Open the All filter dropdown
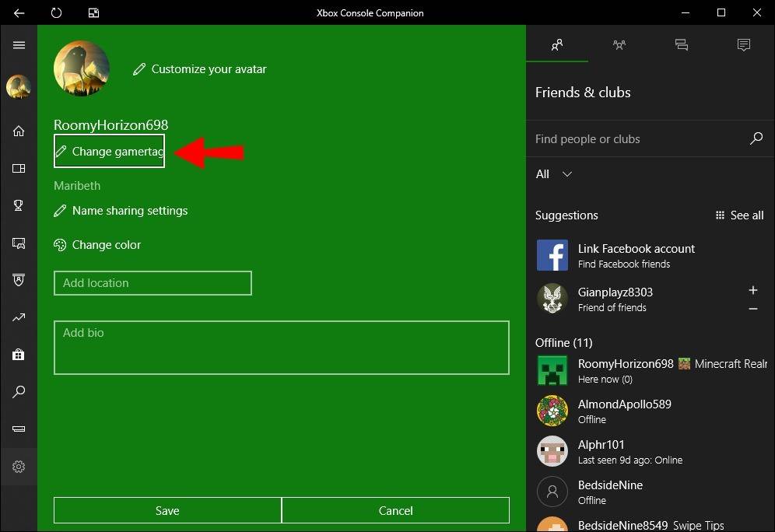This screenshot has width=775, height=532. tap(553, 174)
